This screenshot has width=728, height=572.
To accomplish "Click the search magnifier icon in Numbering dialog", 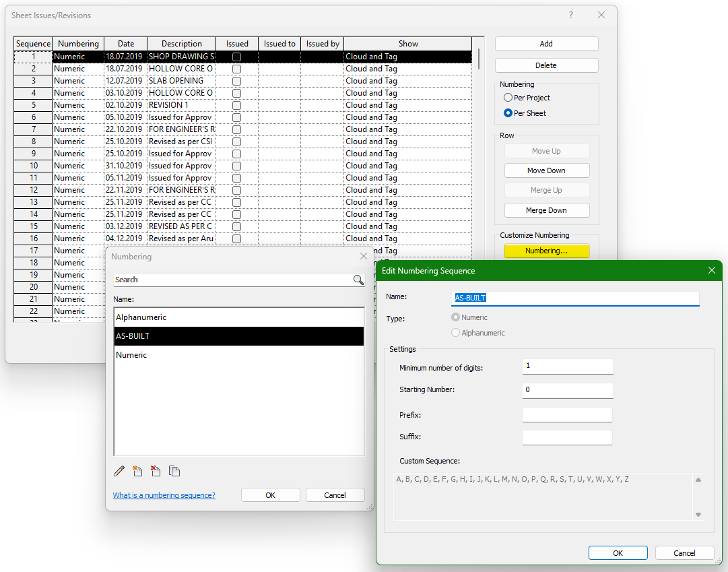I will pyautogui.click(x=358, y=279).
